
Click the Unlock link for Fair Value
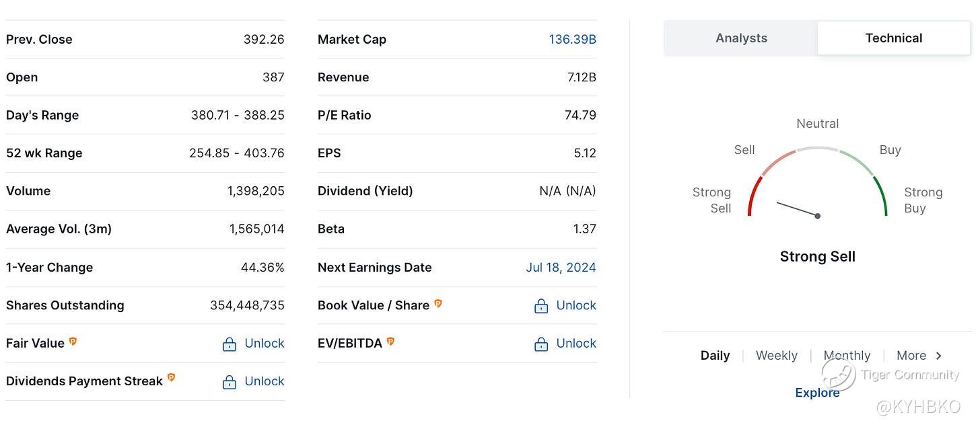tap(265, 344)
